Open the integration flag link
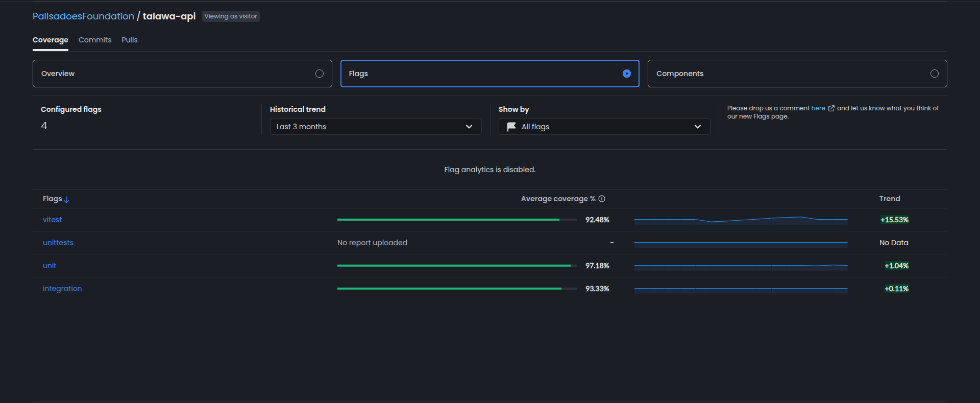Screen dimensions: 980x403 62,289
